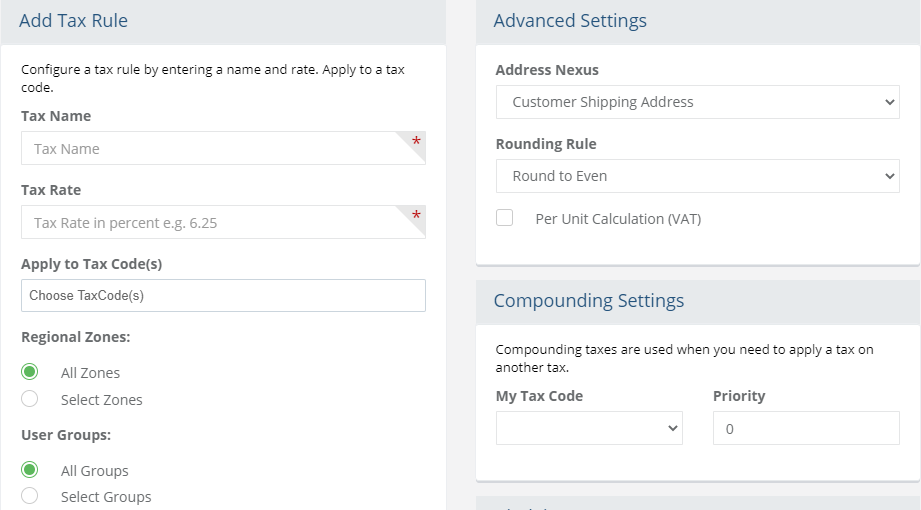Enable the Per Unit Calculation (VAT) checkbox
Screen dimensions: 921x510
[x=505, y=218]
